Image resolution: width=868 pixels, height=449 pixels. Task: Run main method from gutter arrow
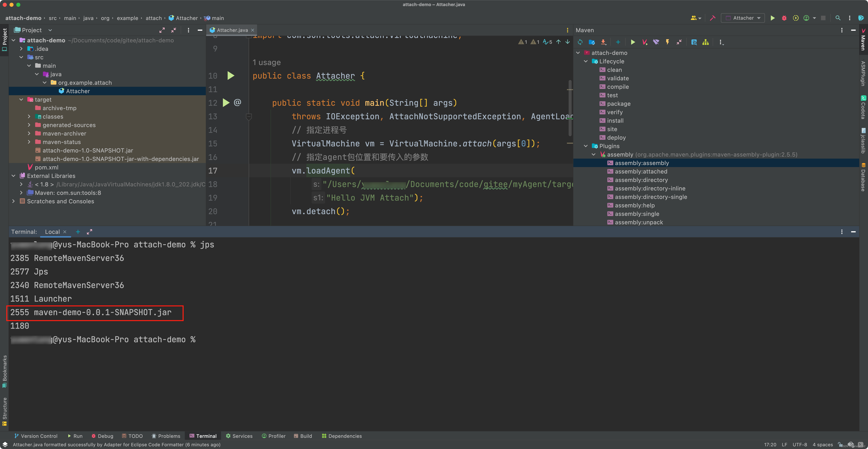tap(226, 103)
